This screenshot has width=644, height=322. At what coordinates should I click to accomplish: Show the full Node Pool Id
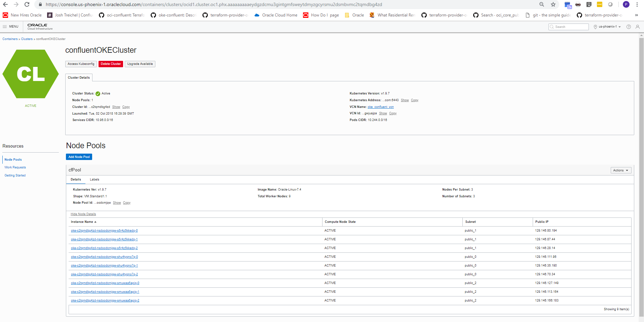pyautogui.click(x=117, y=203)
